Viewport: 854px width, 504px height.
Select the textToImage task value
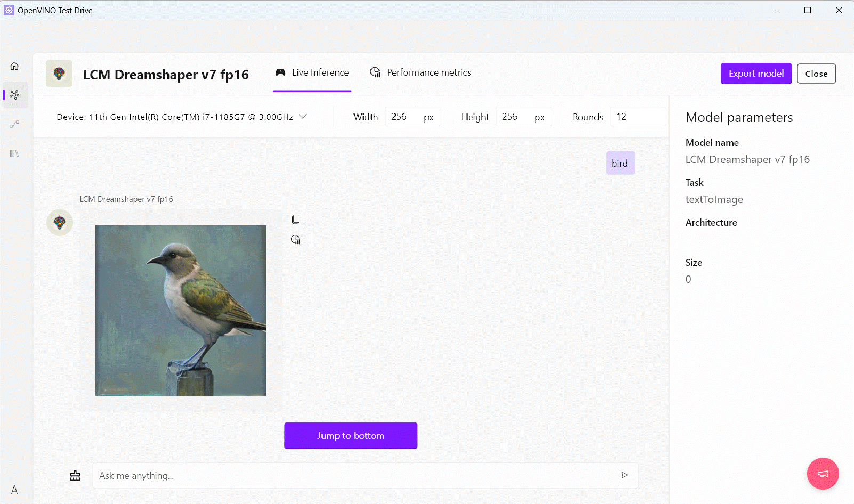(x=714, y=200)
